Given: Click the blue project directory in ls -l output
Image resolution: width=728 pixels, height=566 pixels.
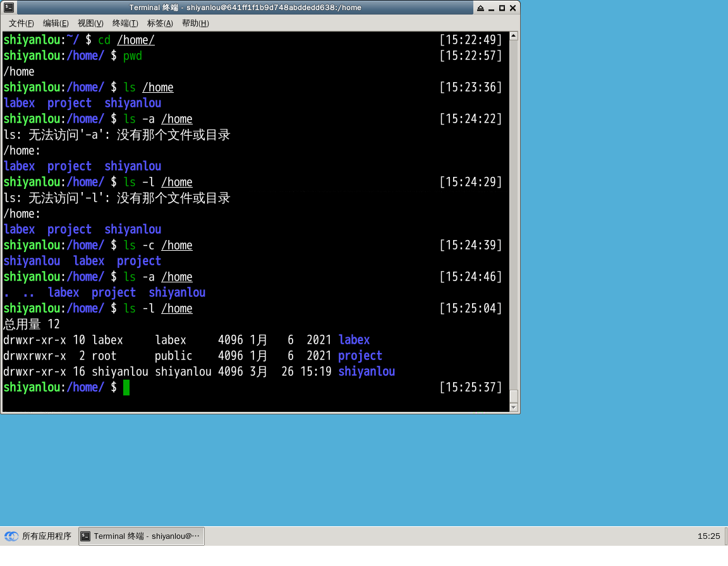Looking at the screenshot, I should (360, 356).
